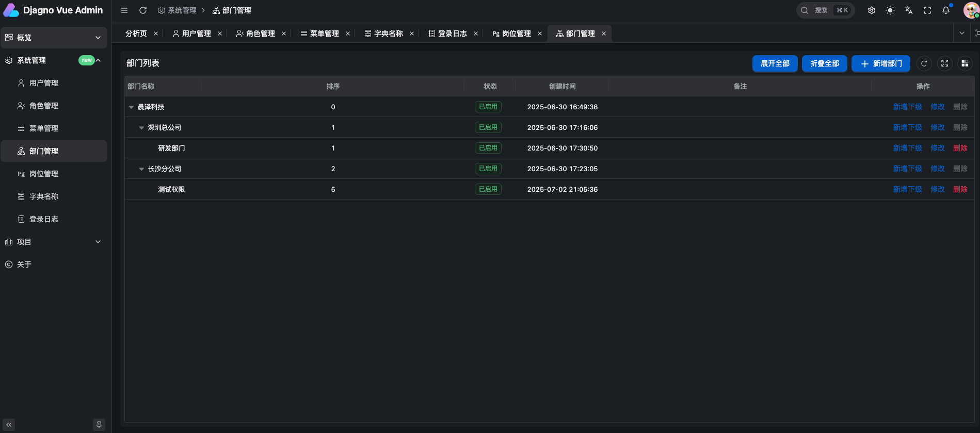This screenshot has width=980, height=433.
Task: Toggle the light/dark theme sun icon
Action: click(890, 10)
